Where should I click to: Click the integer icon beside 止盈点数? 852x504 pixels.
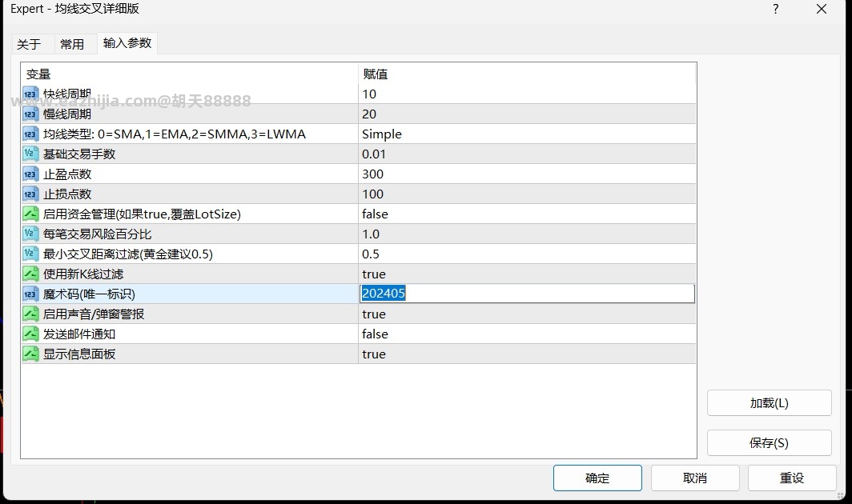tap(30, 174)
